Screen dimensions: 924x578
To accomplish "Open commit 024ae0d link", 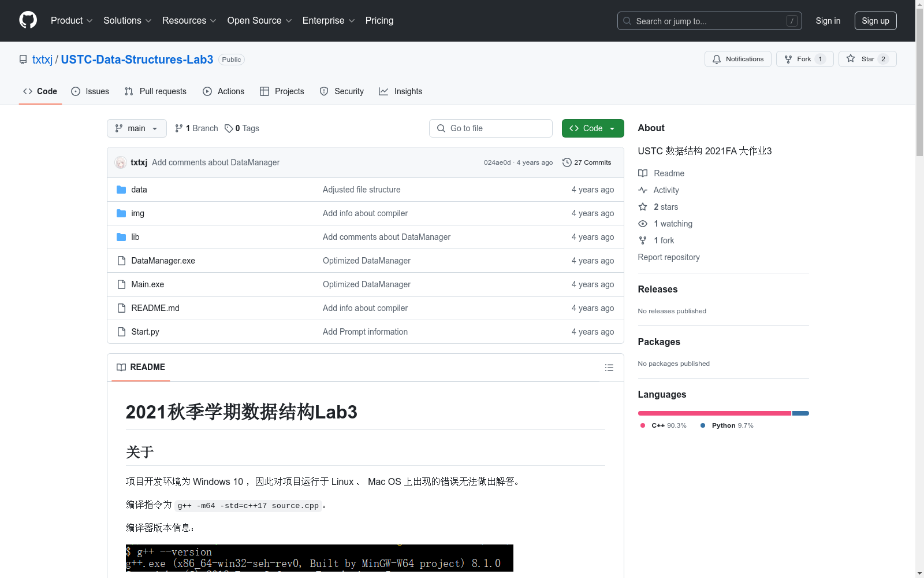I will (497, 162).
